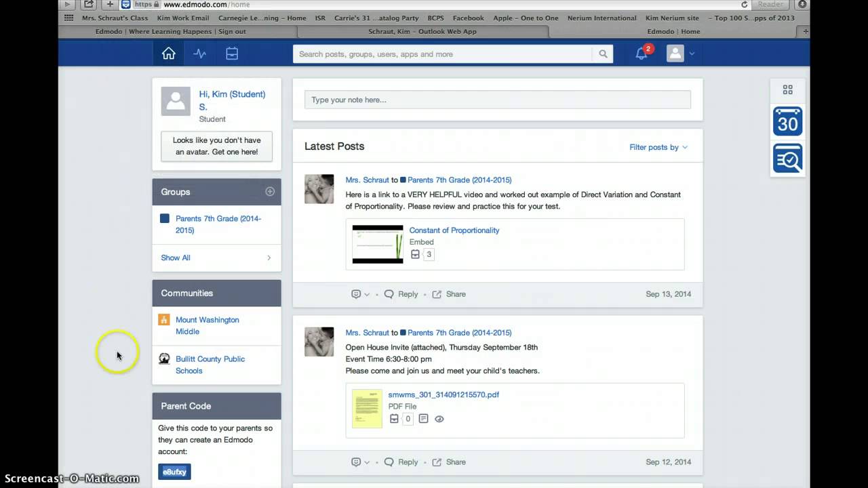Click the profile avatar in top navbar
The width and height of the screenshot is (868, 488).
[x=675, y=54]
